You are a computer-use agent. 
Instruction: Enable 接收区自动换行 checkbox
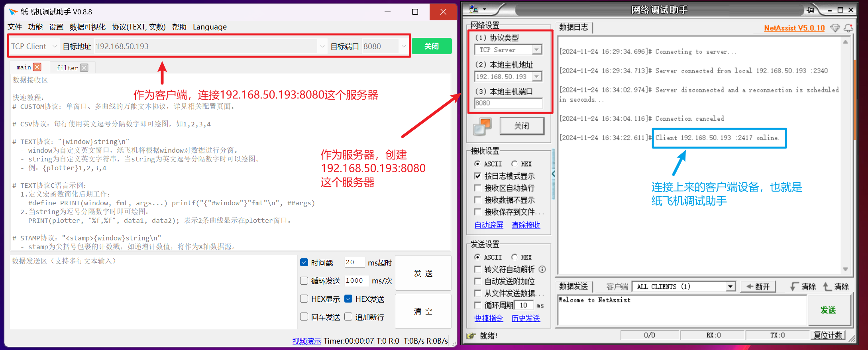click(477, 188)
